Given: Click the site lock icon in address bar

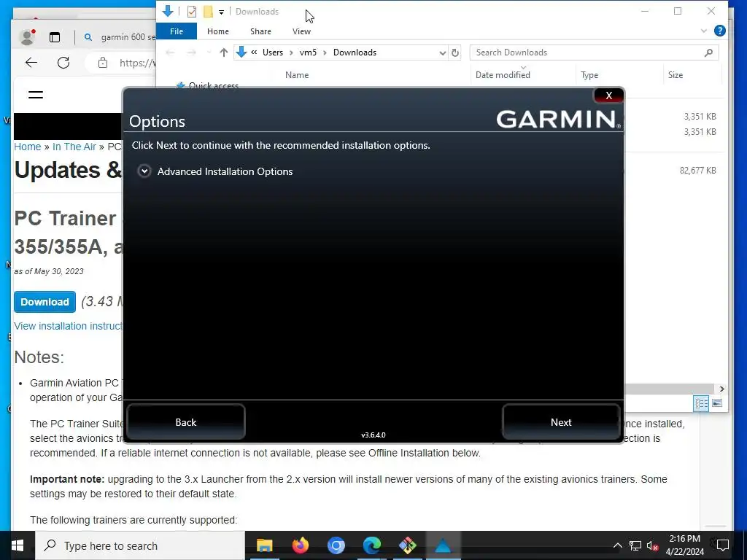Looking at the screenshot, I should (102, 63).
